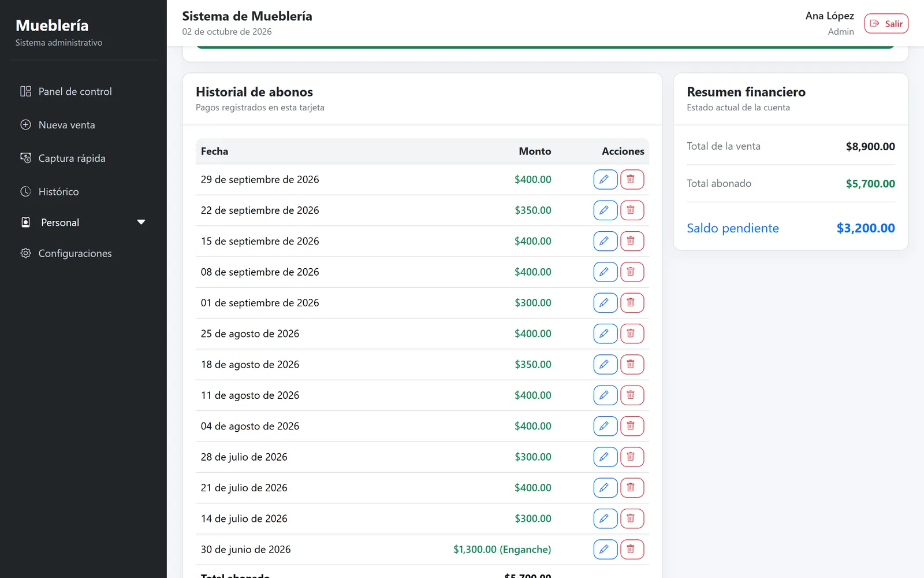Click the Monto column header
The image size is (924, 578).
pyautogui.click(x=535, y=151)
